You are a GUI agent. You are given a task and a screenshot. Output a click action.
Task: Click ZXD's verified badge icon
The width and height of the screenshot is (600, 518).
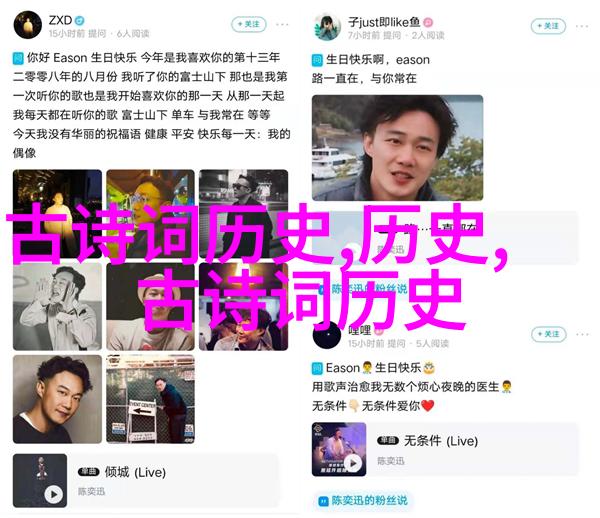[80, 20]
